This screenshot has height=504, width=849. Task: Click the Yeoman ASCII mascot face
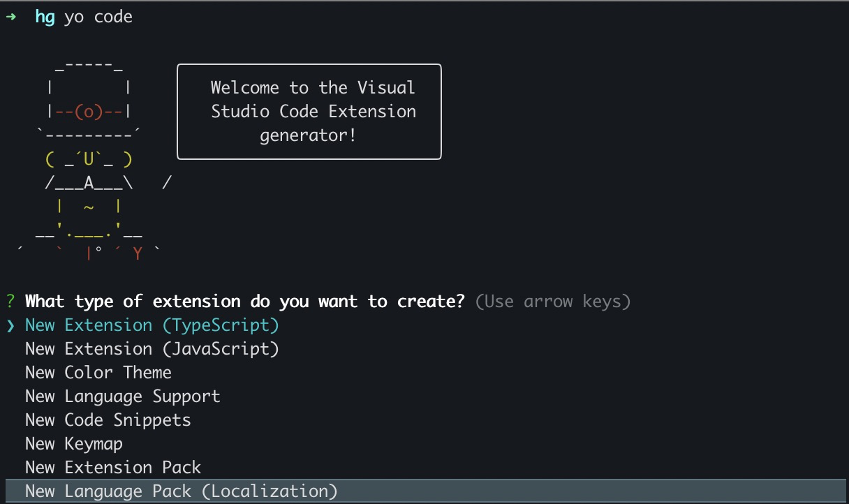(89, 160)
